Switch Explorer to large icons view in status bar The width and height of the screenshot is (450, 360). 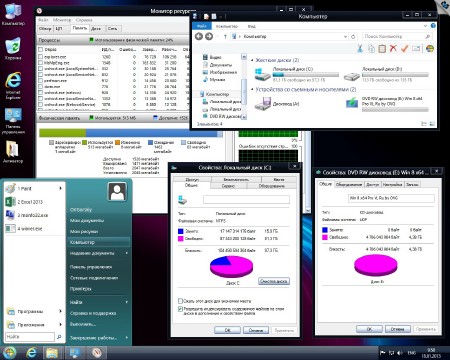(x=432, y=124)
